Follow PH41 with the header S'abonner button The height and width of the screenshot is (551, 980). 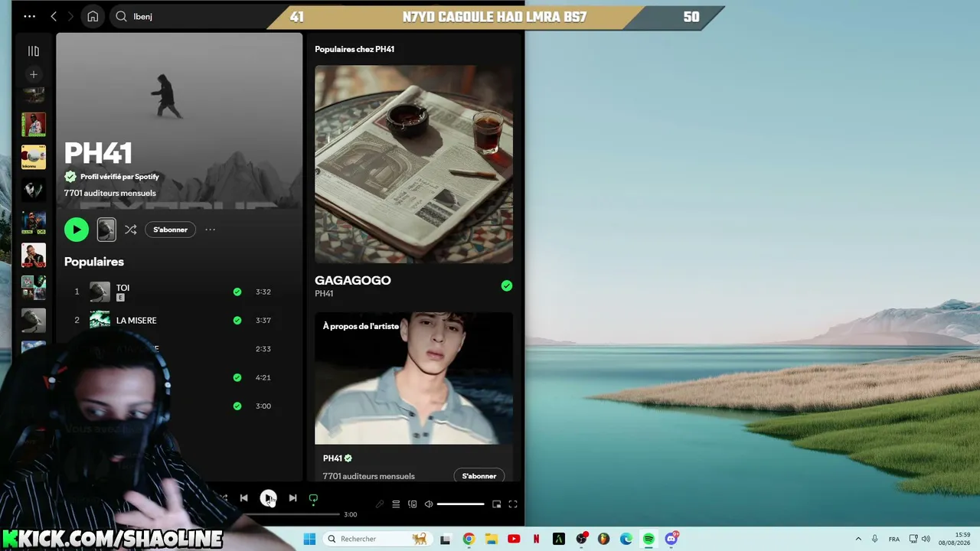click(x=170, y=230)
